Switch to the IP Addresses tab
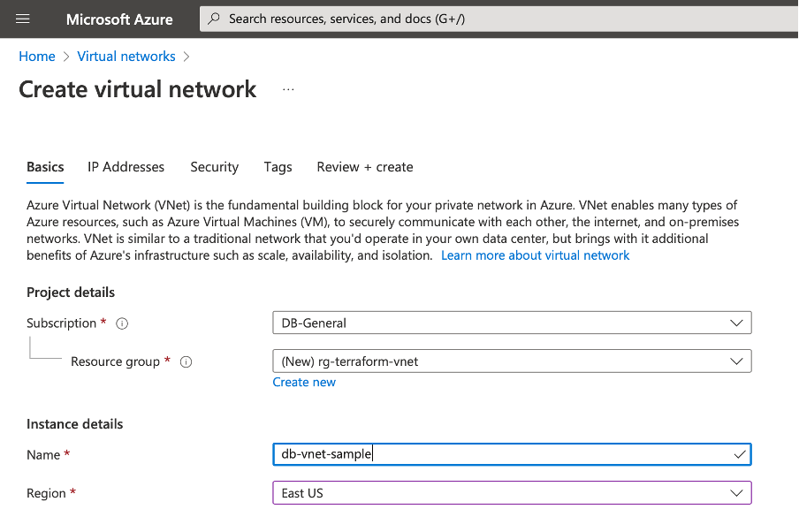This screenshot has height=532, width=799. click(x=126, y=167)
